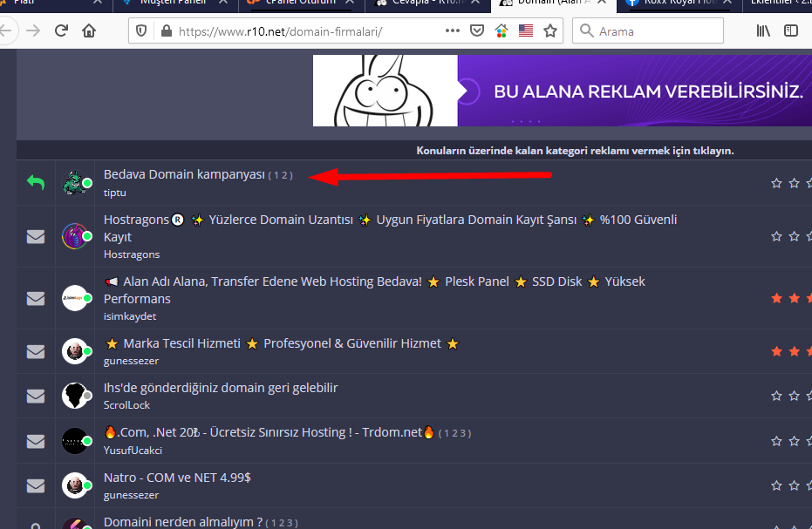Click category ad notice Konuların üzerinde kalan

click(575, 151)
